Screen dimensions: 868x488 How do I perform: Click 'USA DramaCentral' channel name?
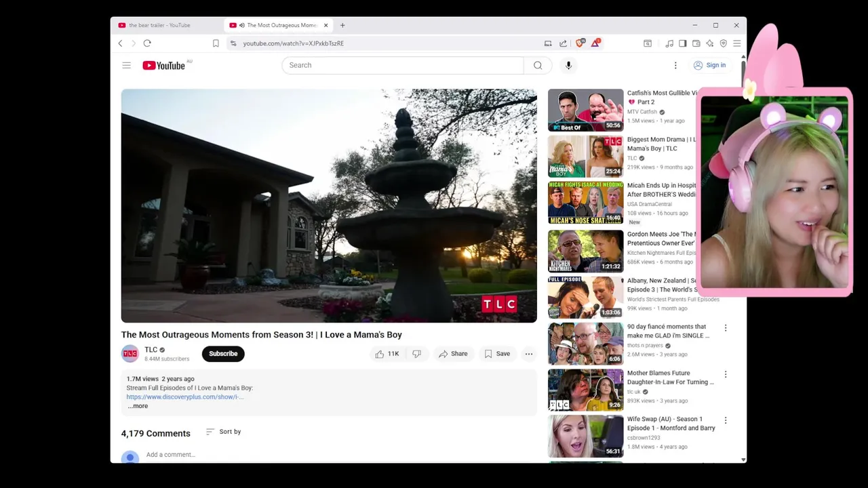point(650,204)
